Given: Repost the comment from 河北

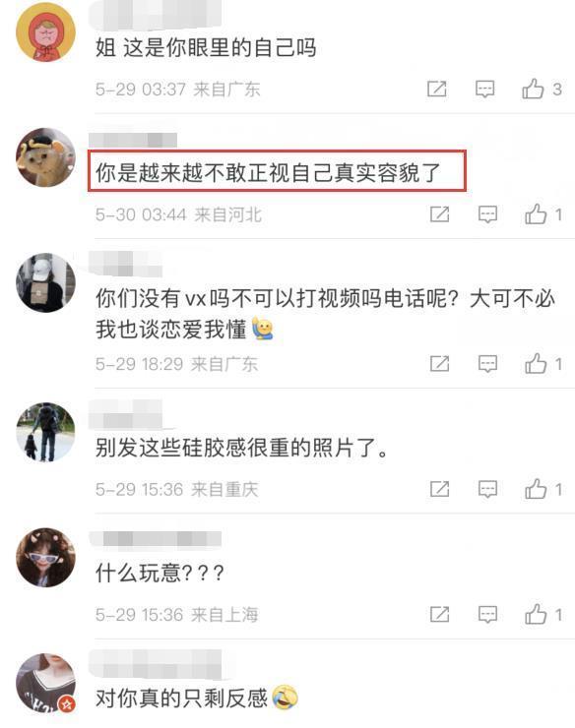Looking at the screenshot, I should point(440,214).
